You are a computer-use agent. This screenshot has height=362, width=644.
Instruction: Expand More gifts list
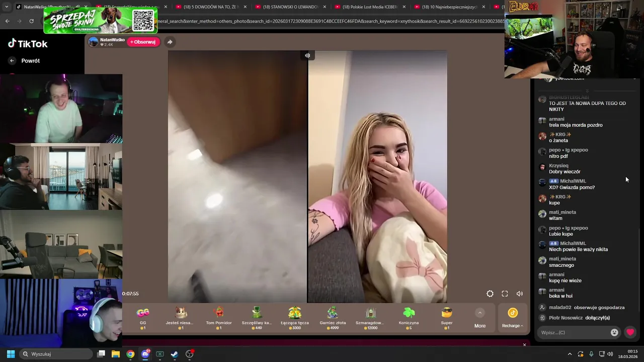pos(480,319)
